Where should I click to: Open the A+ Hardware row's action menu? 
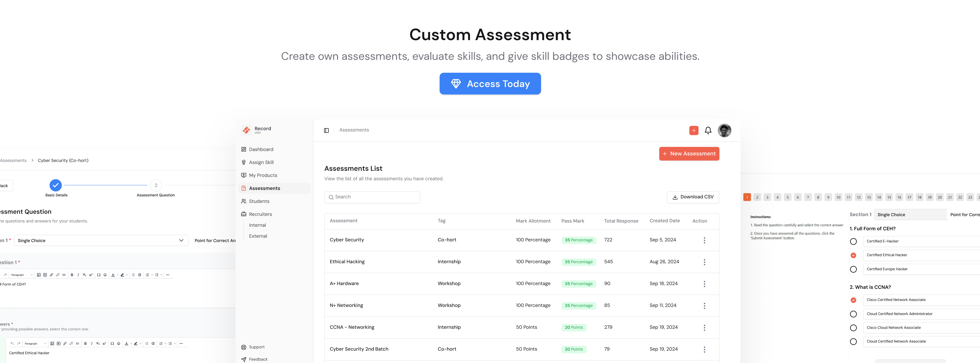704,284
